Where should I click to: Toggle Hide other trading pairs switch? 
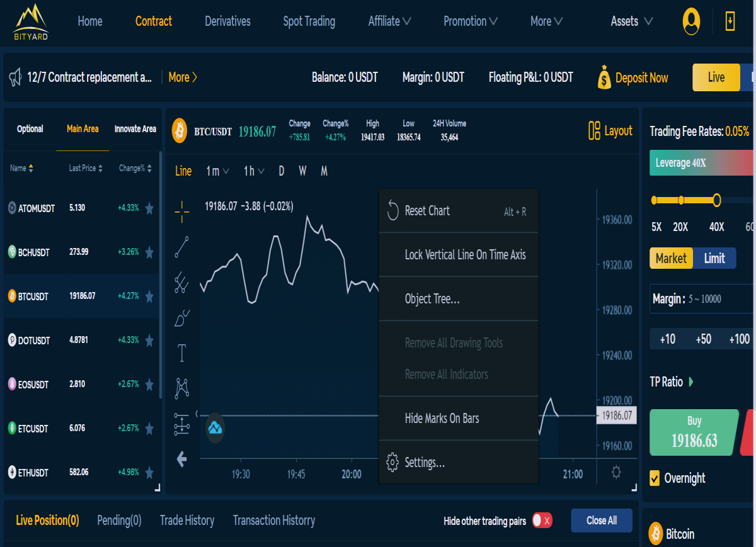[542, 521]
